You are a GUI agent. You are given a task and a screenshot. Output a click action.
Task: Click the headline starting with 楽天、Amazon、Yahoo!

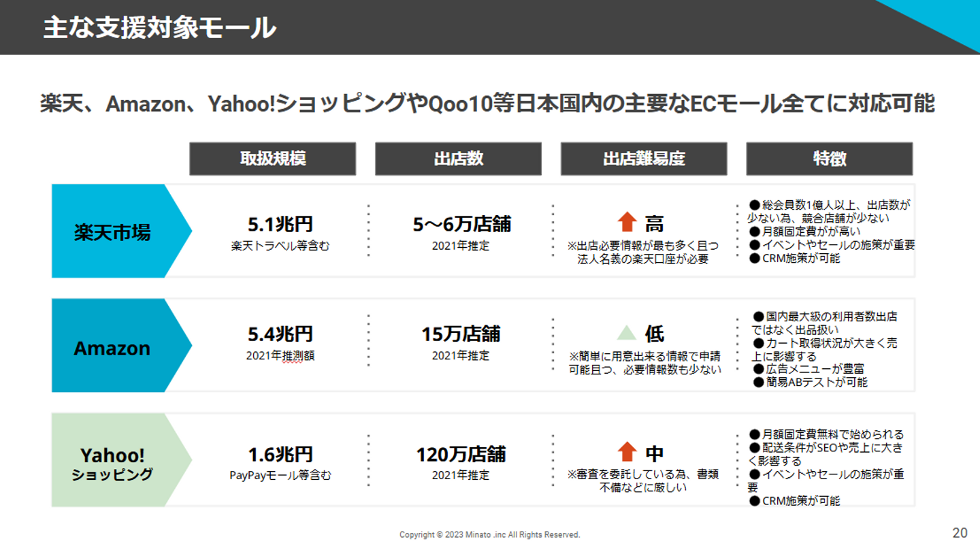tap(487, 103)
